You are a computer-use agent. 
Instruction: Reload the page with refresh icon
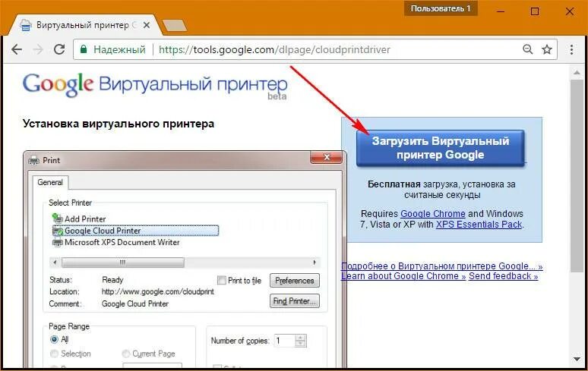[x=59, y=49]
